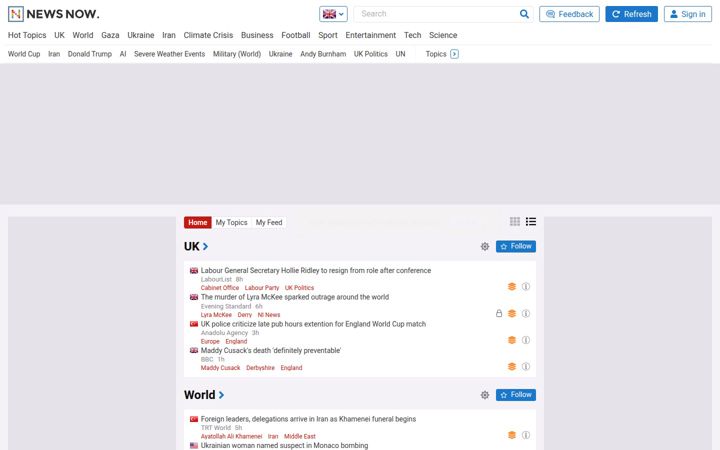Image resolution: width=720 pixels, height=450 pixels.
Task: Open Business navigation item
Action: pos(257,35)
